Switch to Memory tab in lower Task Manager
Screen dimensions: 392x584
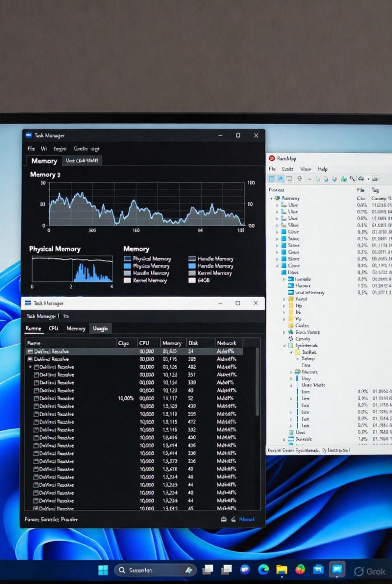(x=76, y=329)
